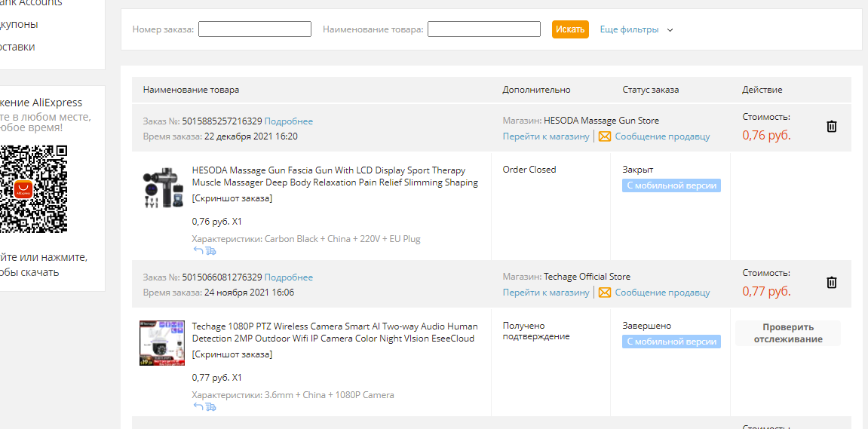
Task: Go to Techage store via 'Перейти к магазину'
Action: point(546,293)
